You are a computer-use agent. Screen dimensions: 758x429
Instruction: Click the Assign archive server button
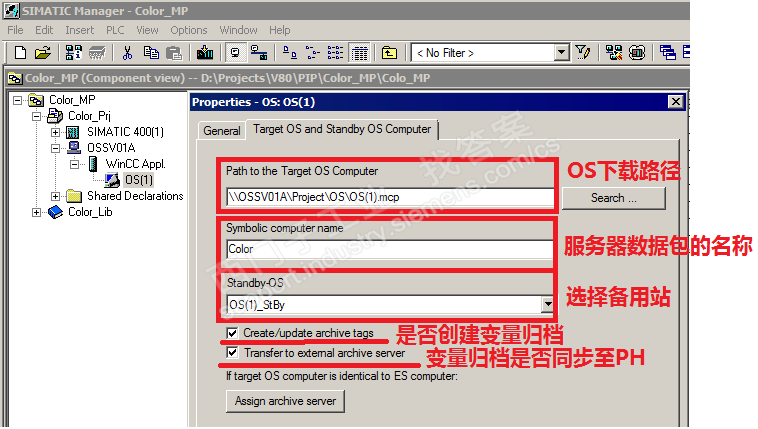(285, 401)
